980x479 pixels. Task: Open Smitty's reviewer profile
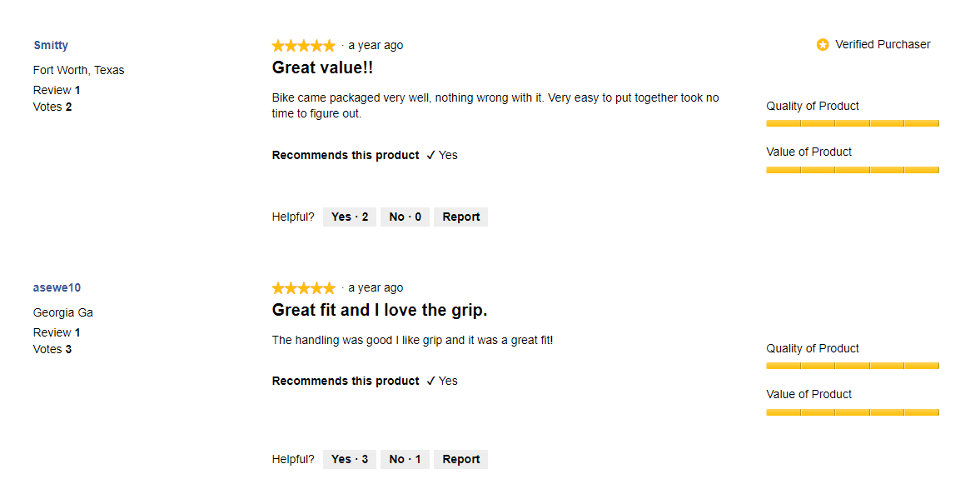(51, 45)
